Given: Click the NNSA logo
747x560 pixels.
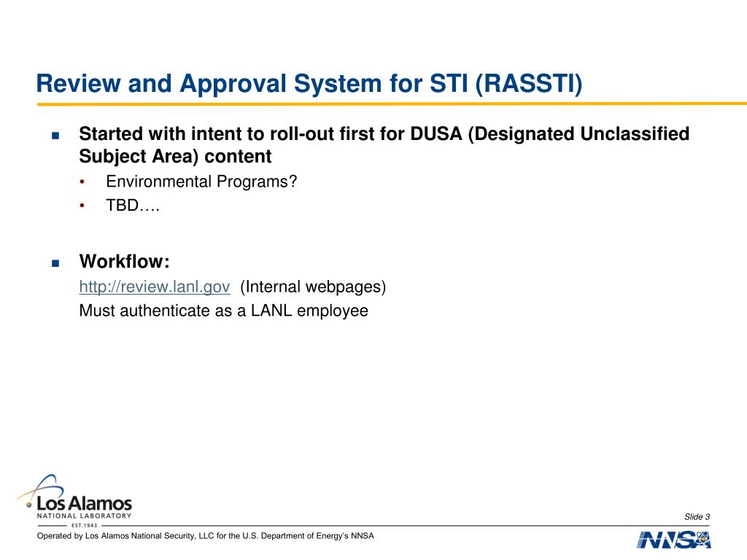Looking at the screenshot, I should 673,540.
